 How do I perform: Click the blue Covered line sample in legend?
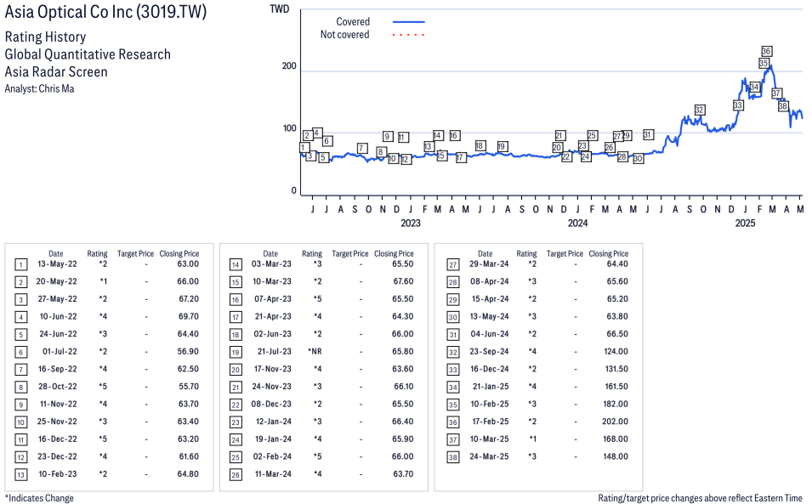[409, 22]
